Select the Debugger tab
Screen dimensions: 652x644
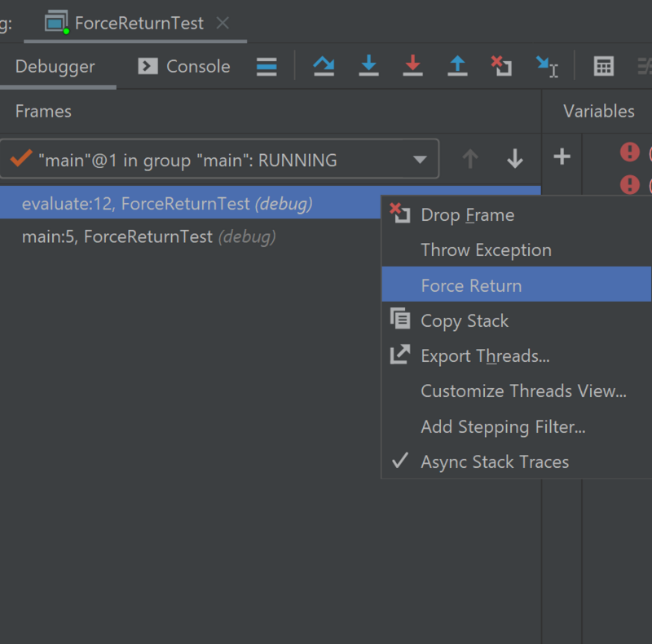pos(55,66)
